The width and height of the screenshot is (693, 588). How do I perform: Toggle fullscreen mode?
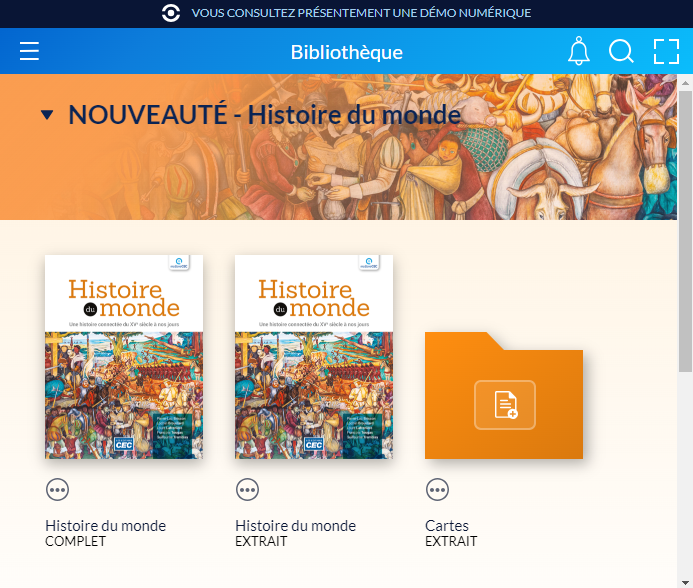(666, 51)
